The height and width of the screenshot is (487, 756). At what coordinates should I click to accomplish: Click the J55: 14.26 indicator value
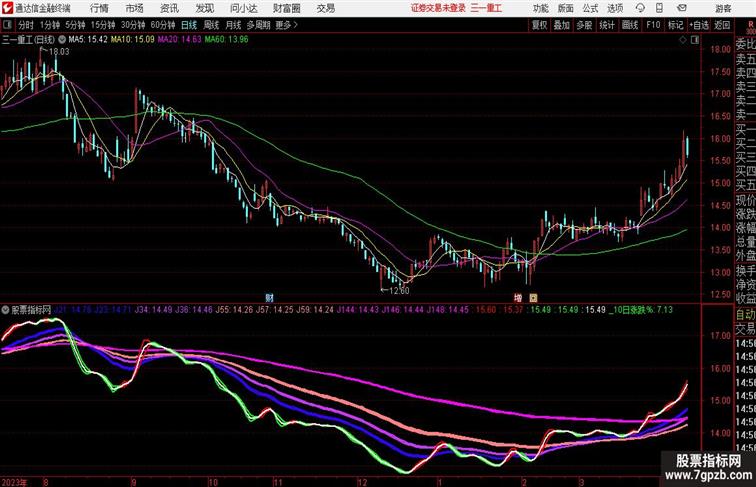[234, 310]
